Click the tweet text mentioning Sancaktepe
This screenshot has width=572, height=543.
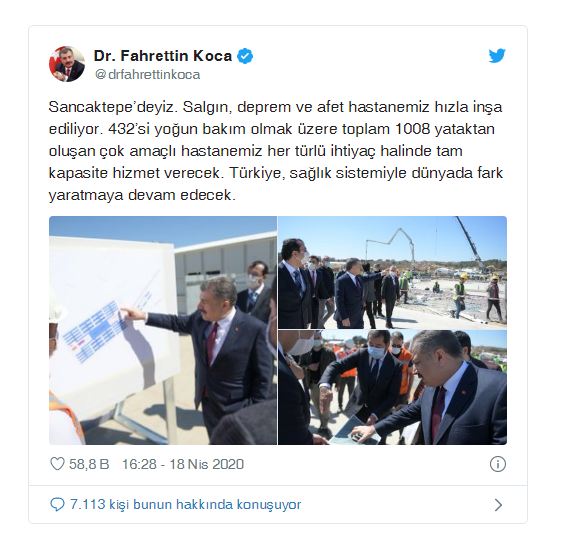tap(276, 151)
